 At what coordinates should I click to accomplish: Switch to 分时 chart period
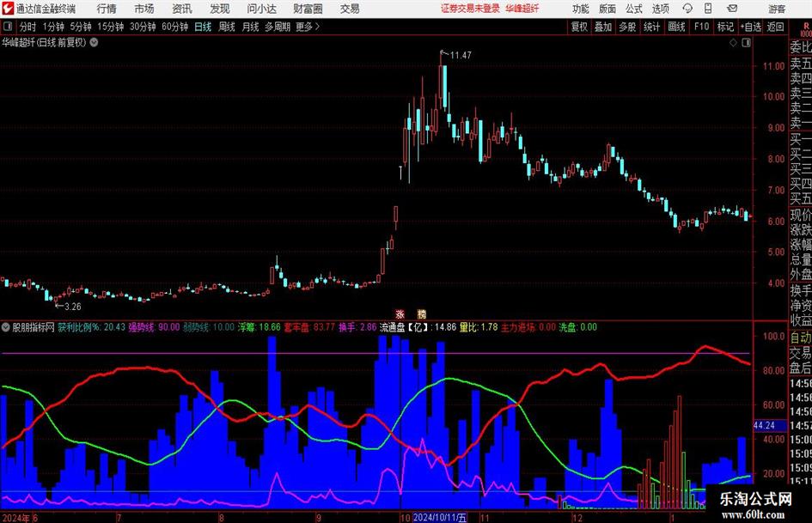27,27
